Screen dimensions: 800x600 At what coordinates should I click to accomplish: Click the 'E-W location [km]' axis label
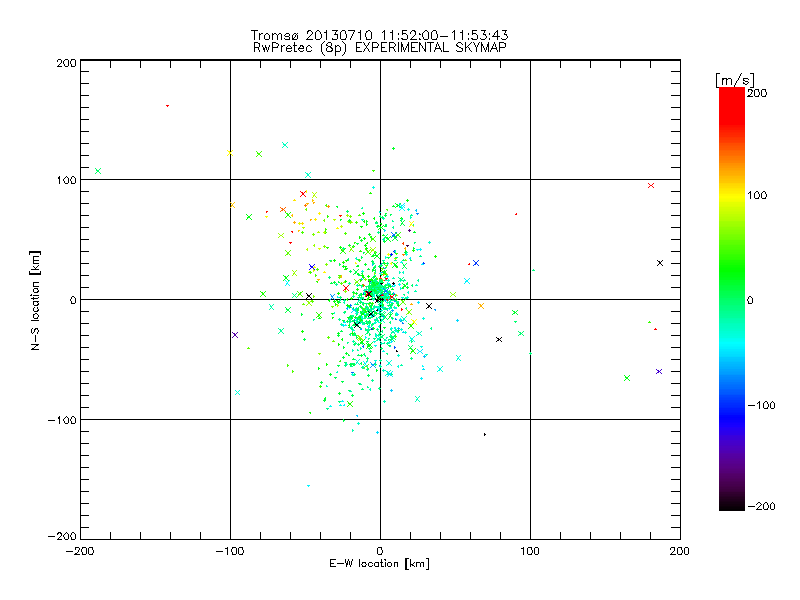[379, 563]
